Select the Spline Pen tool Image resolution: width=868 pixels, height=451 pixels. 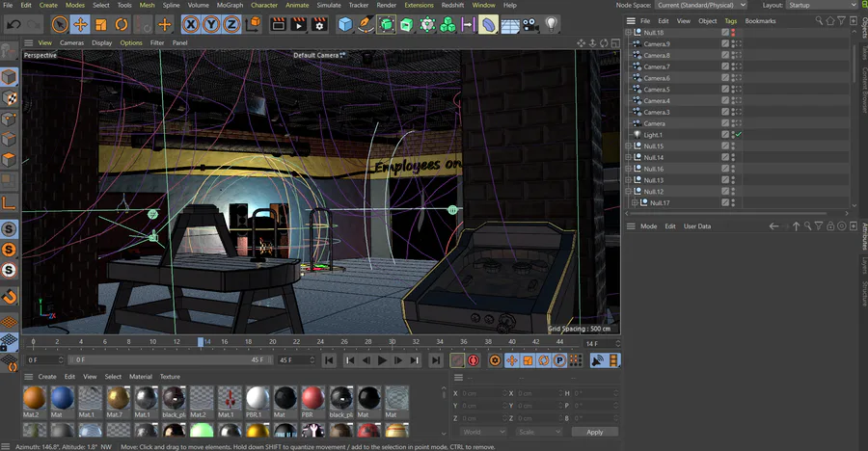coord(366,24)
